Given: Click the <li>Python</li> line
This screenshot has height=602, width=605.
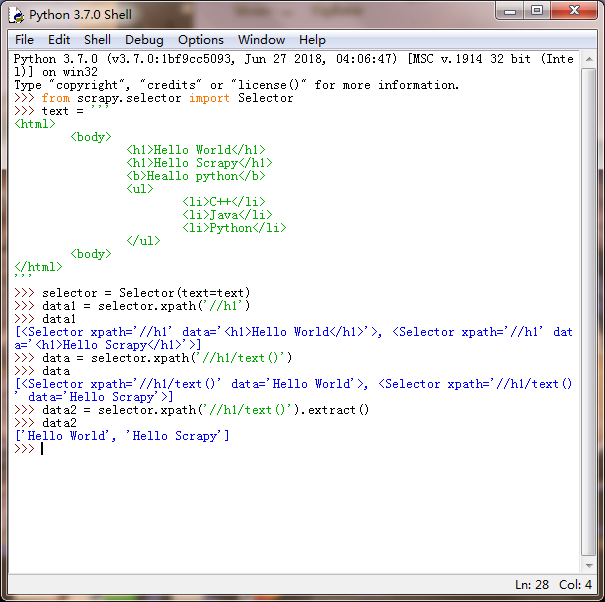Looking at the screenshot, I should [x=234, y=228].
